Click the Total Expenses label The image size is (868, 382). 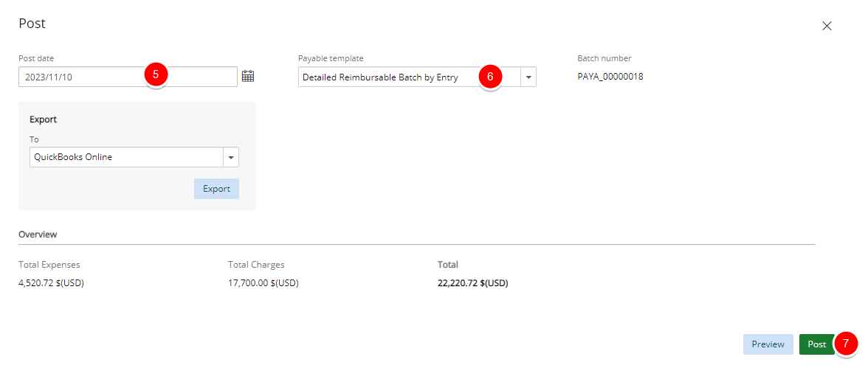click(49, 265)
